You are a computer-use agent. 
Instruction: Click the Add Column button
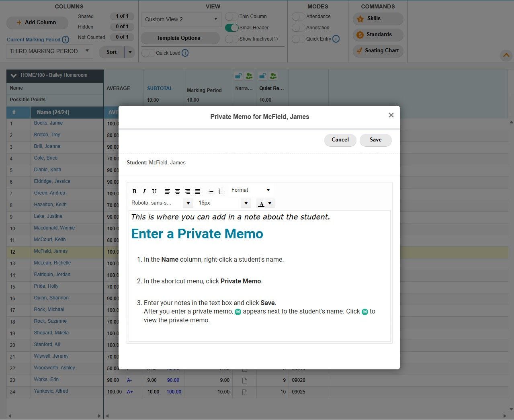tap(37, 23)
